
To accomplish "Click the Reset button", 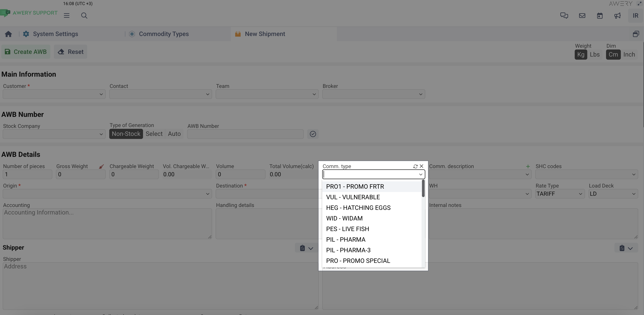I will point(70,52).
